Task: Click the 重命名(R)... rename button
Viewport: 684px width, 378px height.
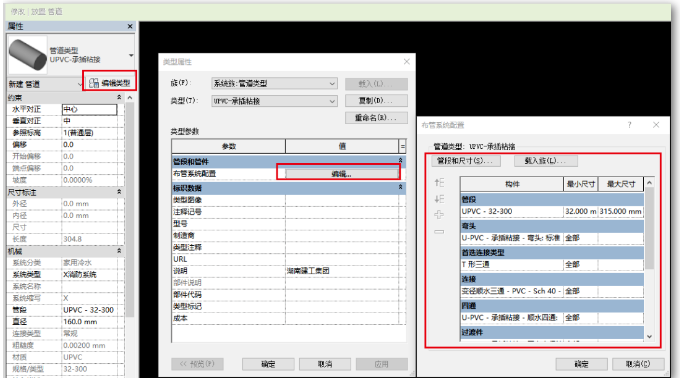Action: pyautogui.click(x=376, y=118)
